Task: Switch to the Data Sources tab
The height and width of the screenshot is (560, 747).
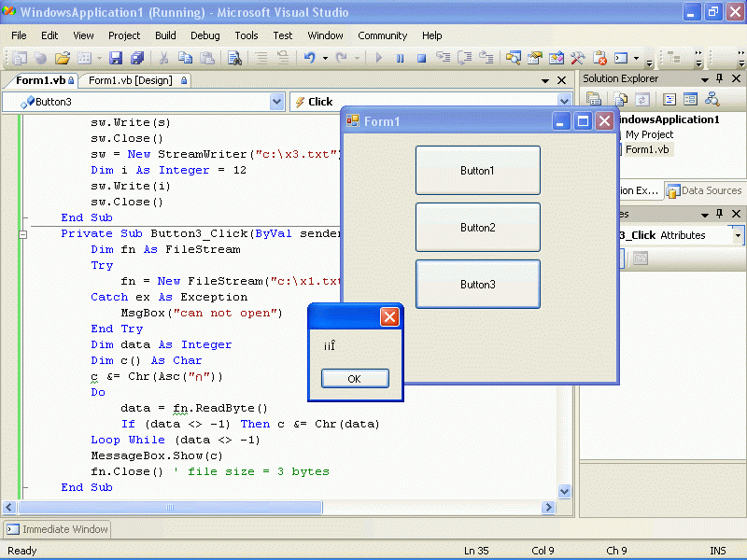Action: [706, 190]
